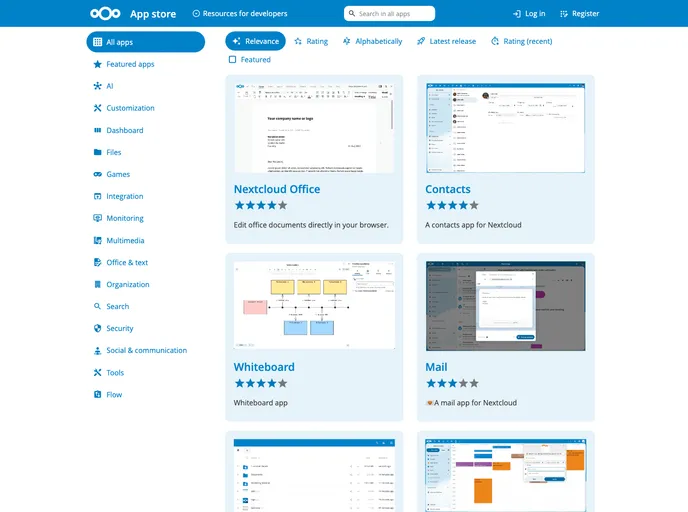Open the Register page
Image resolution: width=688 pixels, height=512 pixels.
(x=579, y=14)
